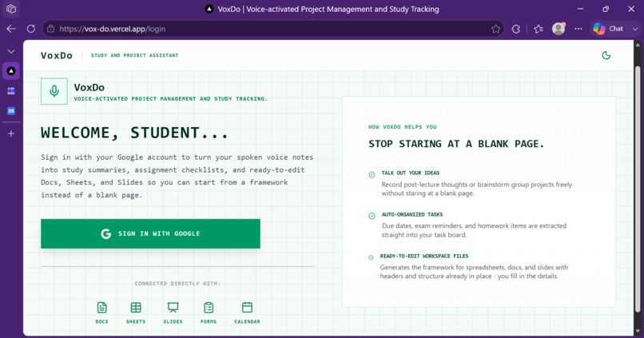Go back with browser back arrow
The width and height of the screenshot is (644, 338).
[11, 29]
